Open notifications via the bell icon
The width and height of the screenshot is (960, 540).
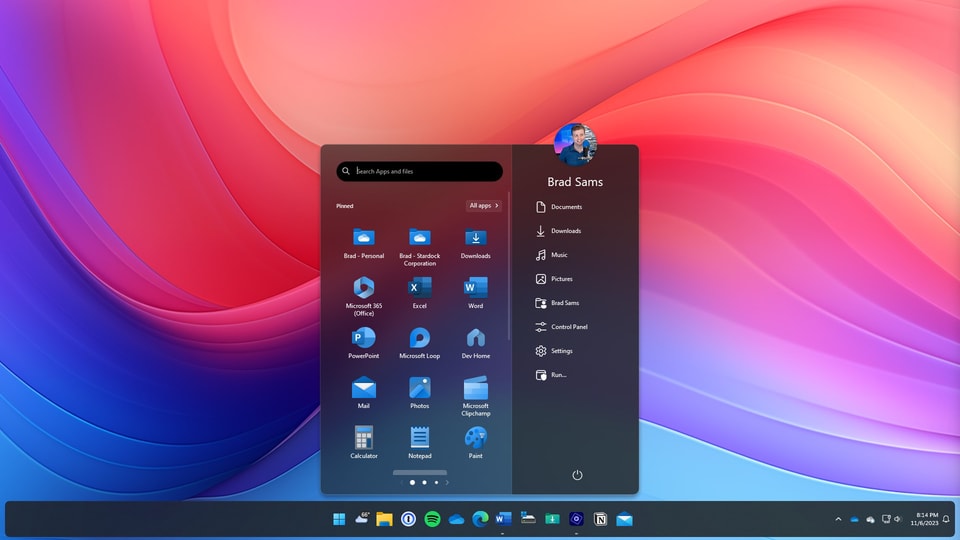946,519
